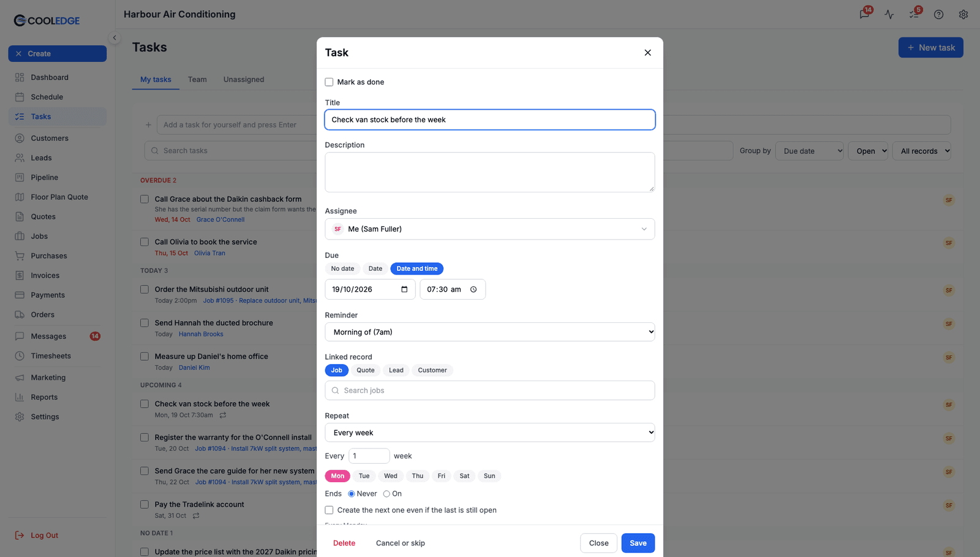Open the activity pulse icon
980x557 pixels.
889,14
